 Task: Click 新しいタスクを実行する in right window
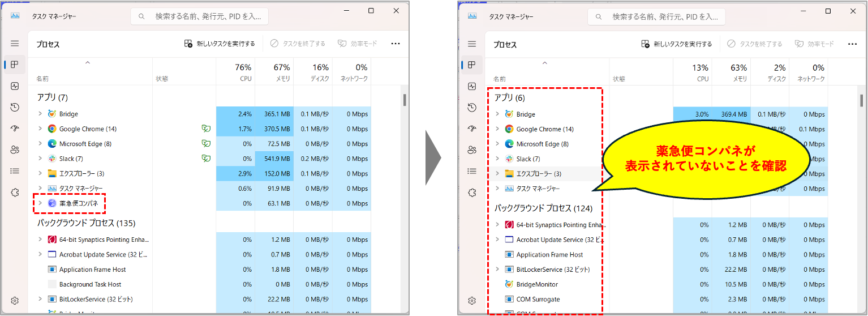pyautogui.click(x=677, y=44)
